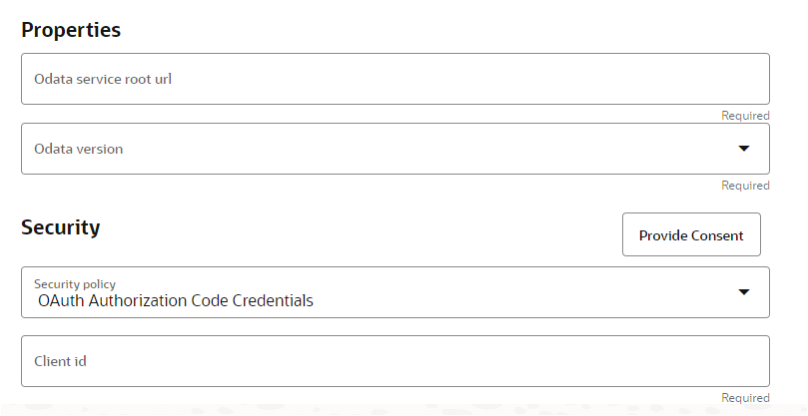Click the "Odata version" placeholder label
This screenshot has width=808, height=416.
tap(79, 149)
